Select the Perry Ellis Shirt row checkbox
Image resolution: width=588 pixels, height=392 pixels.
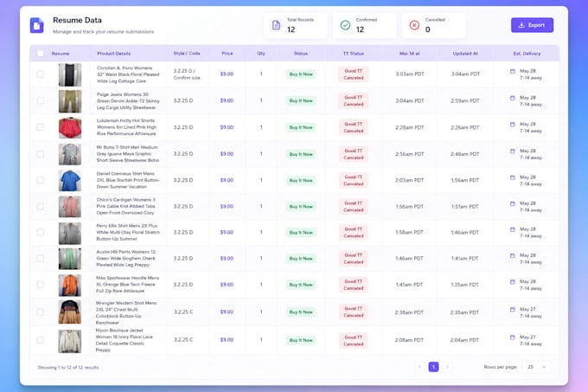pos(40,232)
